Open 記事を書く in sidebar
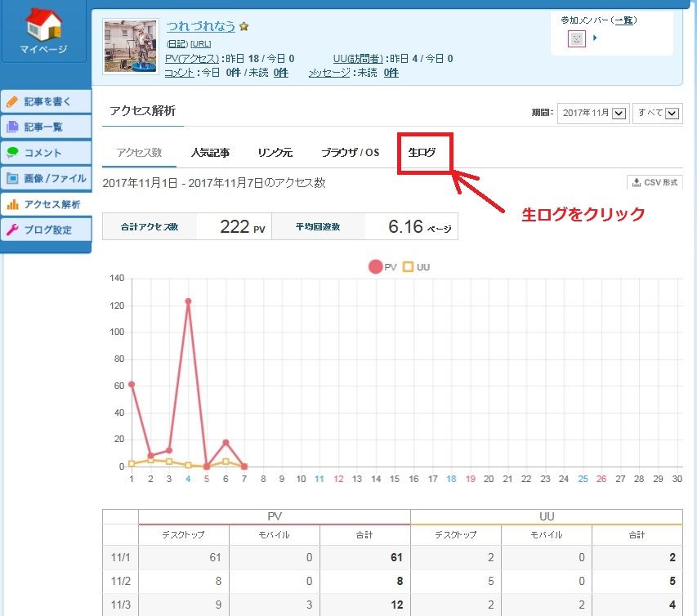Screen dimensions: 697x616 coord(47,102)
